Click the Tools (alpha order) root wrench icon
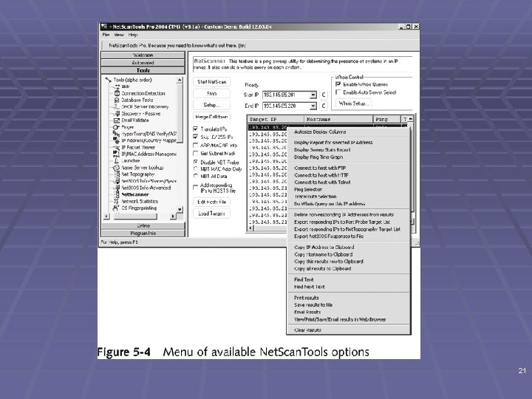The image size is (532, 399). [x=108, y=80]
